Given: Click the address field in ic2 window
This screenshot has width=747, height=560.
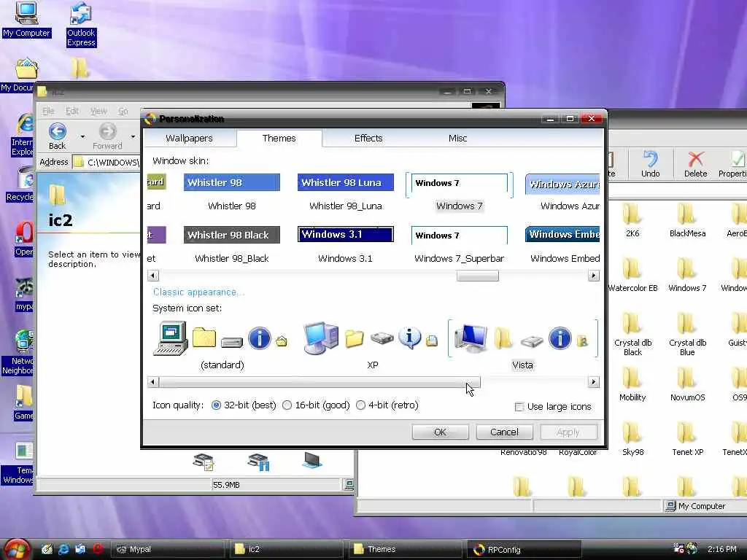Looking at the screenshot, I should (107, 163).
